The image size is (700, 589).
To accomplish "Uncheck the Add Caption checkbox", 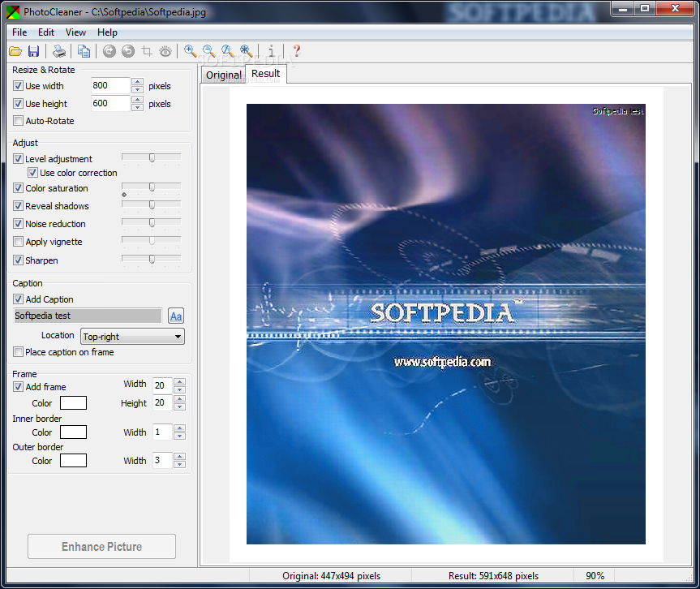I will [18, 299].
